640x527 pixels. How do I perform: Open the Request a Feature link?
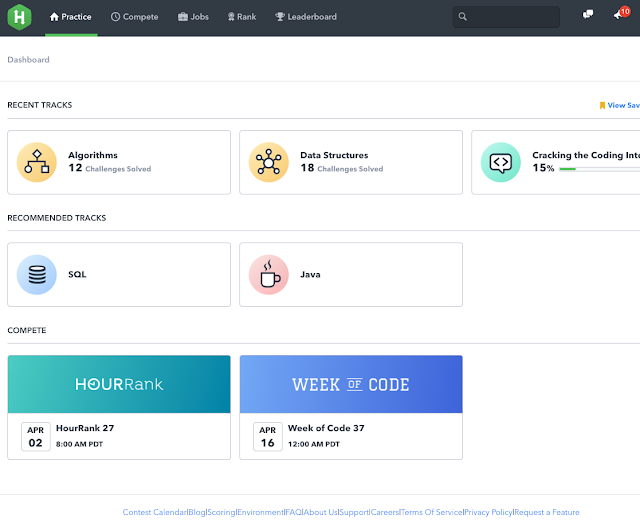547,512
